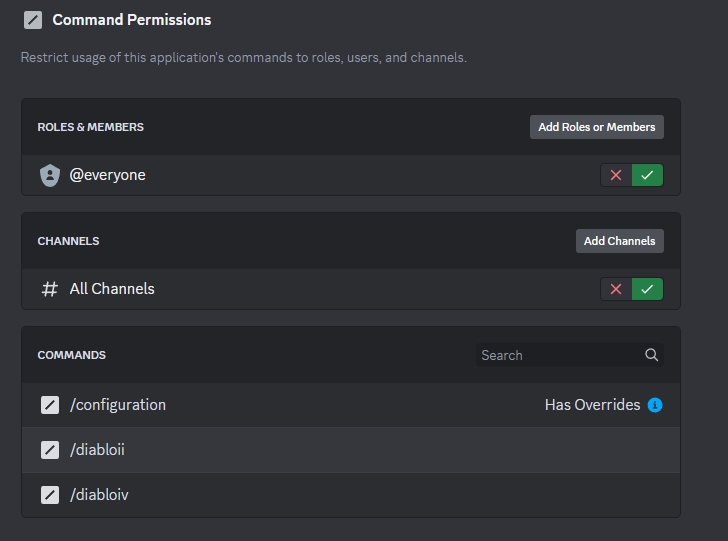Click the Command Permissions header slash icon
Image resolution: width=728 pixels, height=541 pixels.
[x=32, y=20]
